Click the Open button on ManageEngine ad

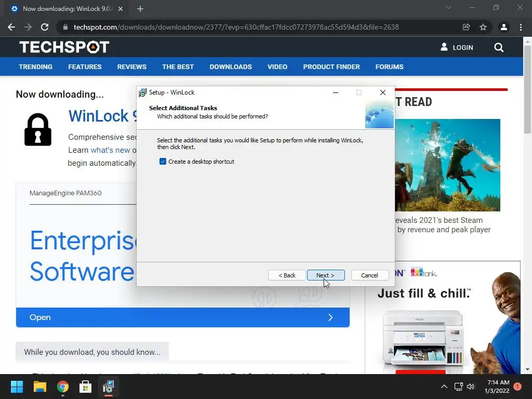(x=183, y=317)
